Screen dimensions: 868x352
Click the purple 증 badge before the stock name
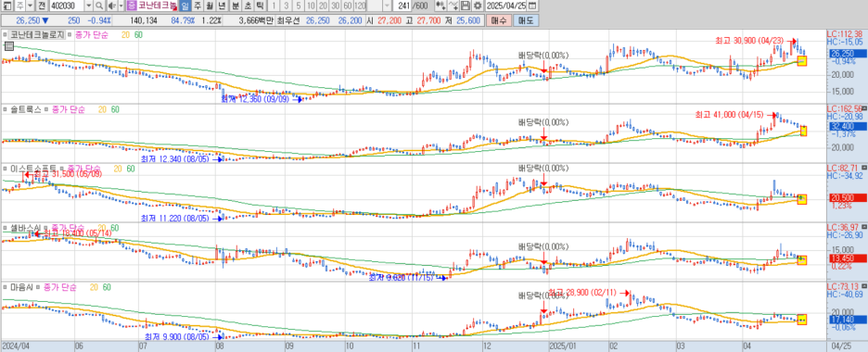click(131, 6)
